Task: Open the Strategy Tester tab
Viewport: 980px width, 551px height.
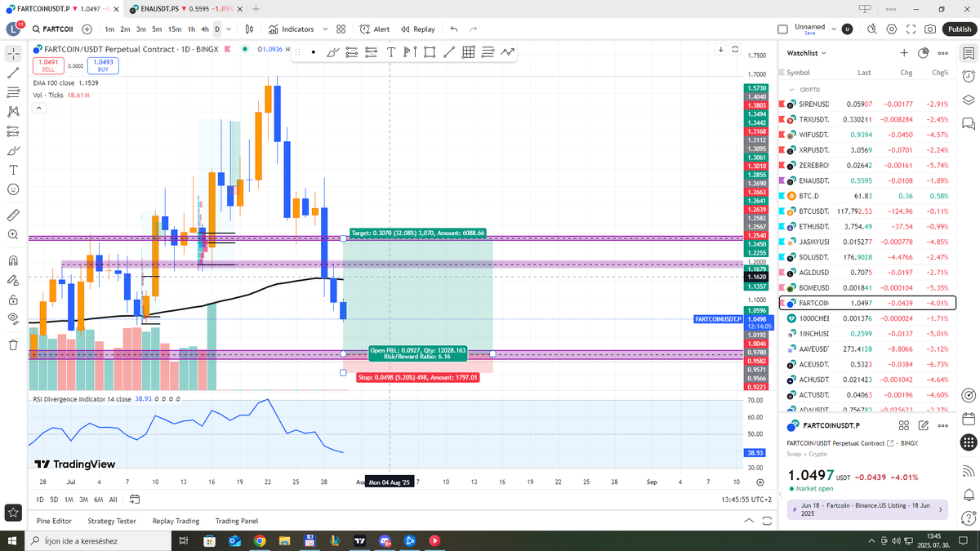Action: [112, 521]
